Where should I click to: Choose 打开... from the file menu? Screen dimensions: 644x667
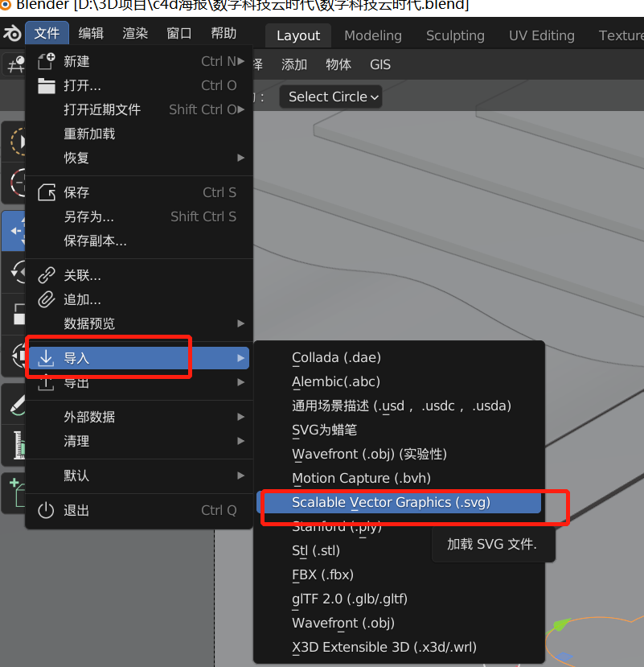click(137, 85)
